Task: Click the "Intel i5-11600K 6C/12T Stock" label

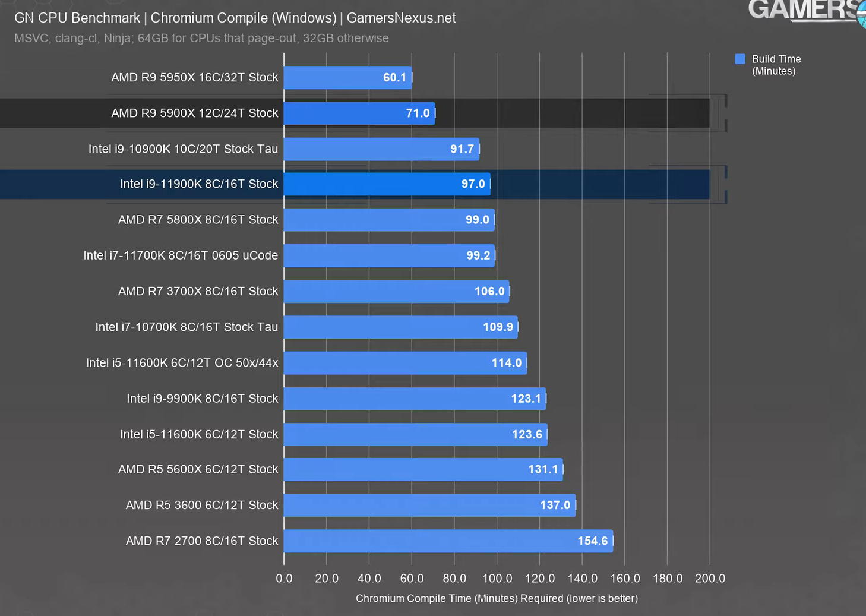Action: (x=199, y=434)
